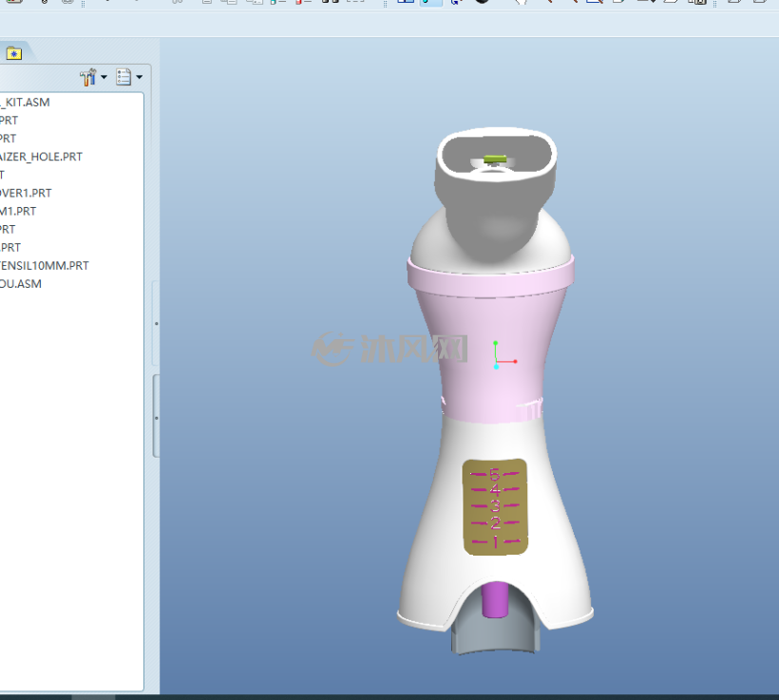The height and width of the screenshot is (700, 779).
Task: Expand the Settings dropdown arrow
Action: tap(104, 77)
